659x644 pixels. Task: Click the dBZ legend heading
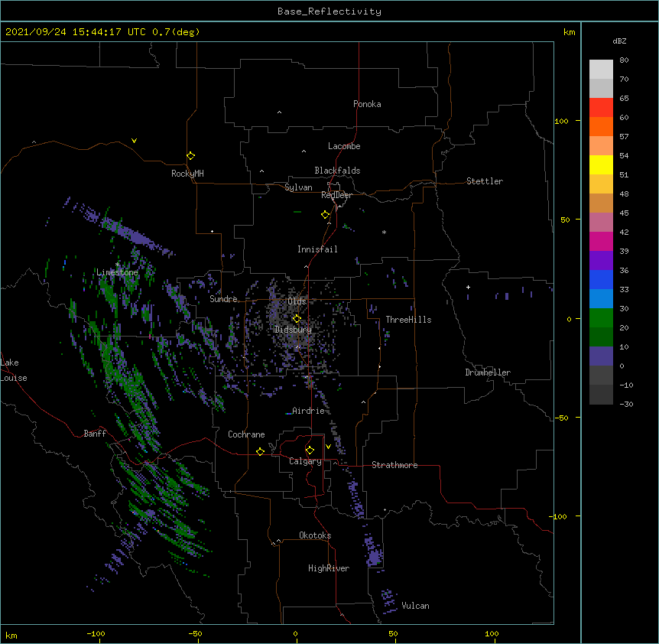619,41
